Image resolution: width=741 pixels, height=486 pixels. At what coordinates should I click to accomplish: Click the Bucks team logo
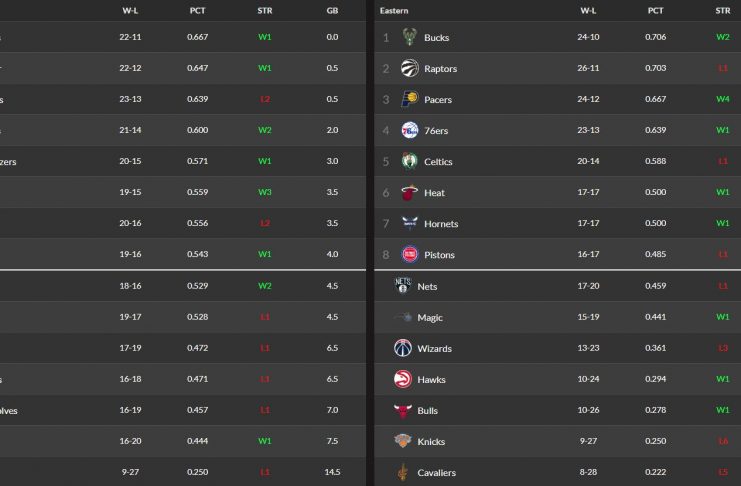(409, 38)
